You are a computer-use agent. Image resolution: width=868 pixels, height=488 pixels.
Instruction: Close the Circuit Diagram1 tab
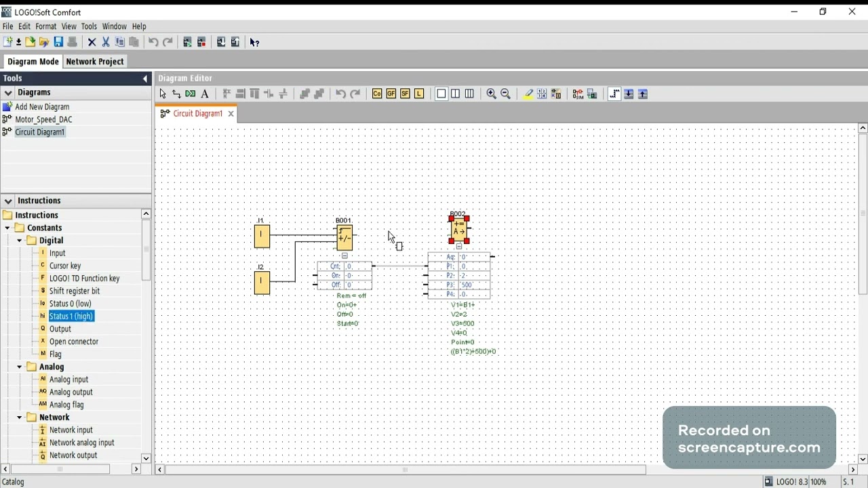tap(231, 114)
